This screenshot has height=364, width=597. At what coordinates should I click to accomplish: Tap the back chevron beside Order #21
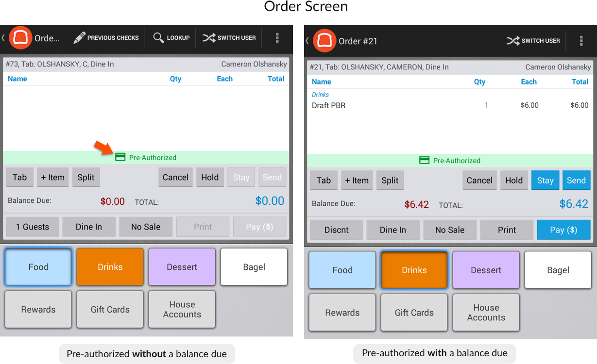click(307, 41)
